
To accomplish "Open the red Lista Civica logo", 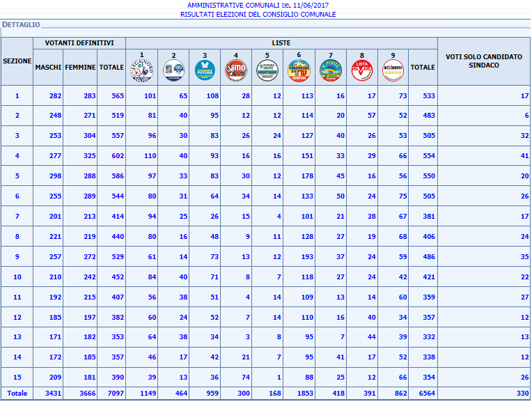I will point(361,71).
